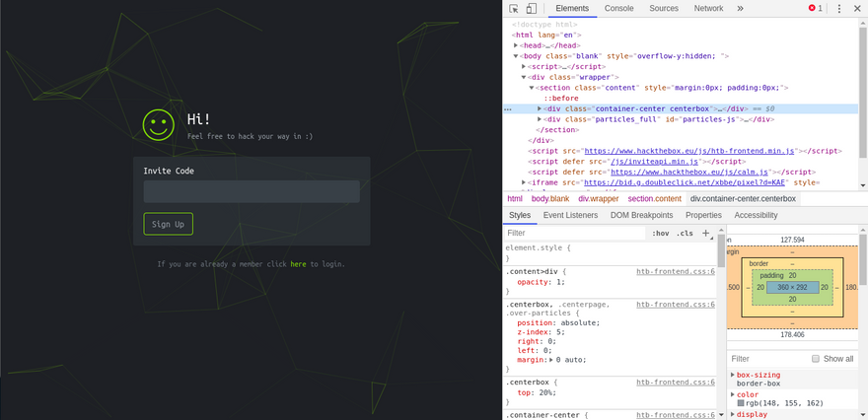The width and height of the screenshot is (868, 420).
Task: Click the green smiley face logo
Action: coord(159,124)
